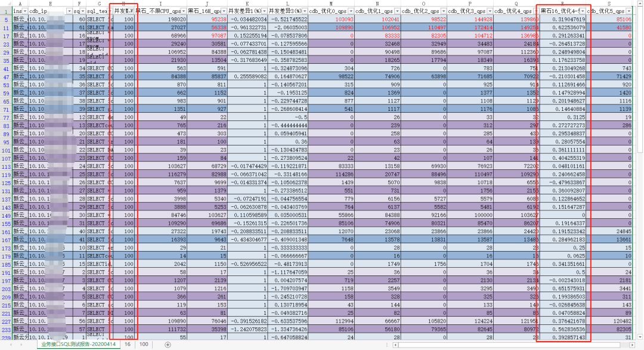The width and height of the screenshot is (644, 350).
Task: Select column S header
Action: click(609, 4)
